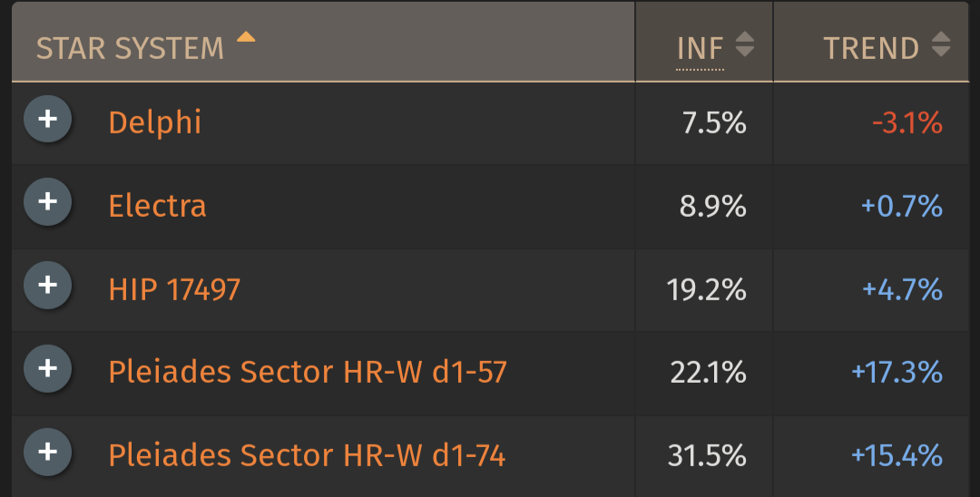Expand the Electra row plus button
This screenshot has width=980, height=497.
point(47,201)
